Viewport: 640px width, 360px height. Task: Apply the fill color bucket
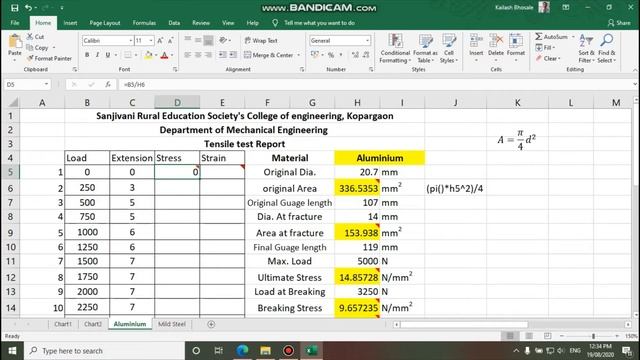[x=148, y=55]
